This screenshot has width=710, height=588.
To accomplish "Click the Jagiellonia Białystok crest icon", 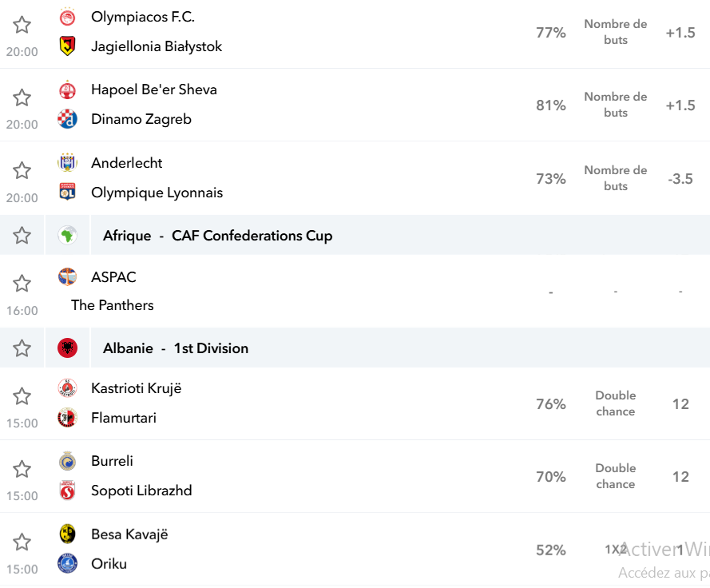I will 67,46.
